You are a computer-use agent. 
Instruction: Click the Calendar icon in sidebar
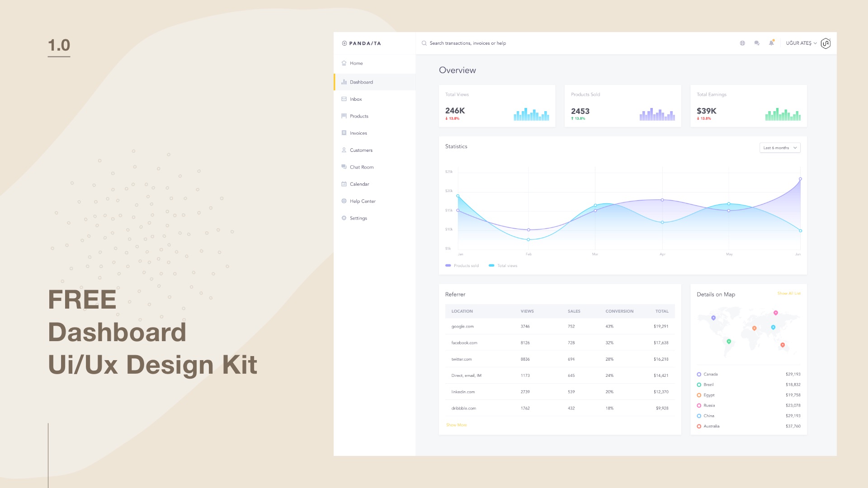(x=344, y=184)
